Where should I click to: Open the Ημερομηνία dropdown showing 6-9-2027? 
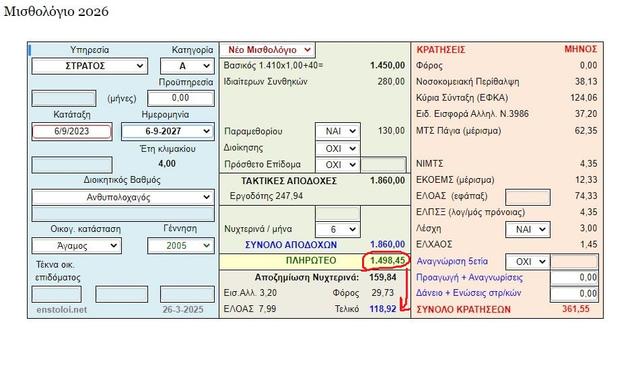(x=168, y=132)
